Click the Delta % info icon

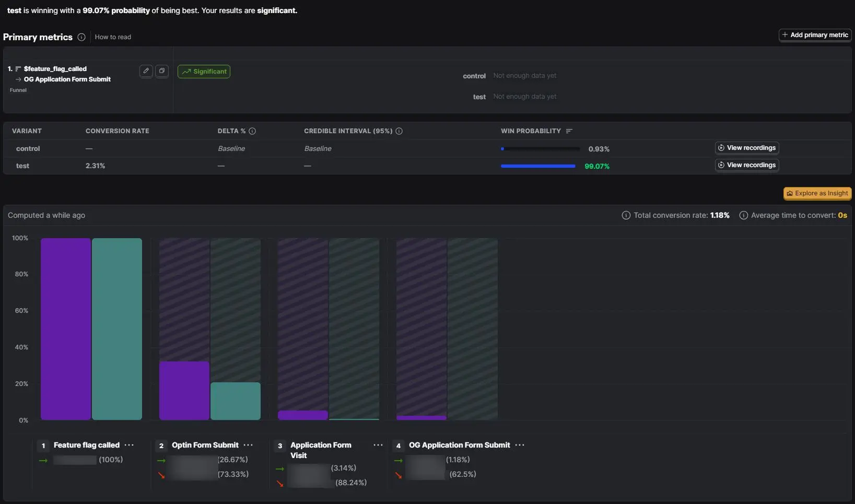(252, 131)
